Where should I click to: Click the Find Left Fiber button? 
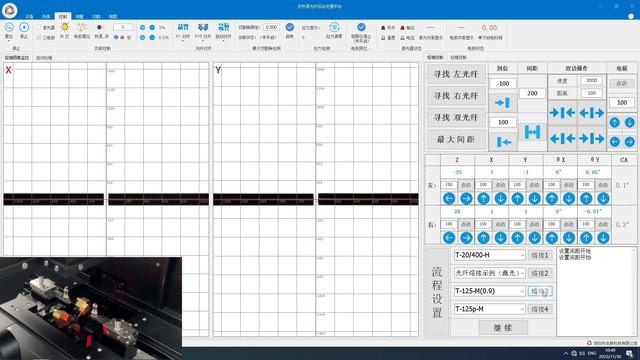(456, 74)
